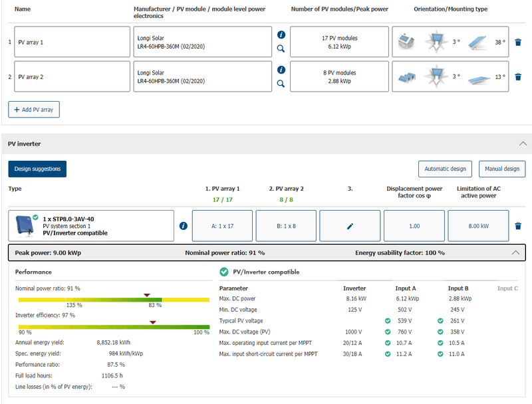
Task: Click info icon for PV array 2
Action: click(x=281, y=70)
